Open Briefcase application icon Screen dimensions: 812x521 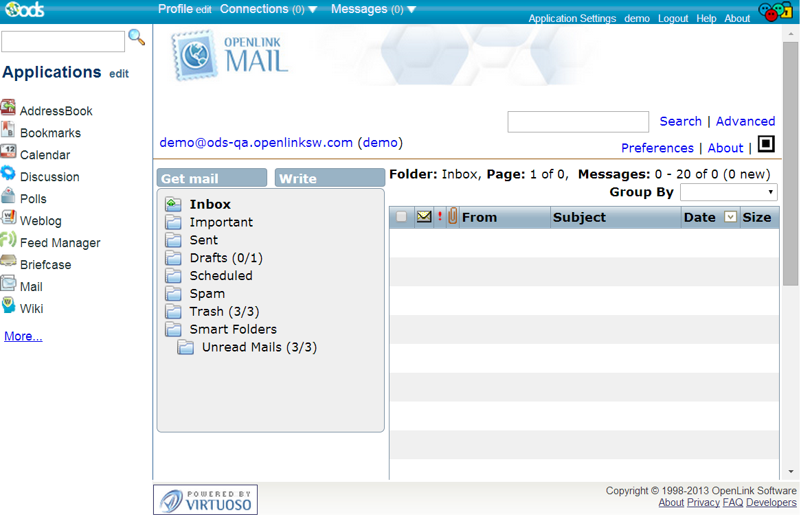[x=8, y=262]
